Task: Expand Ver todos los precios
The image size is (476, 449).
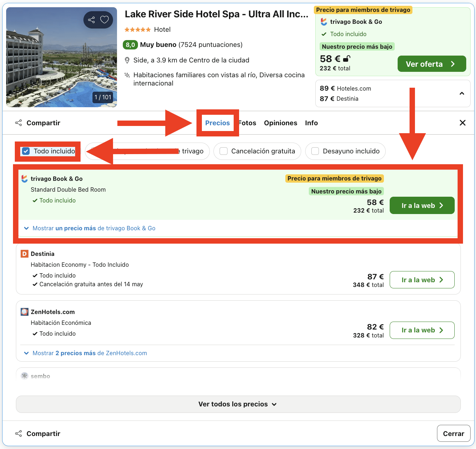Action: coord(238,404)
